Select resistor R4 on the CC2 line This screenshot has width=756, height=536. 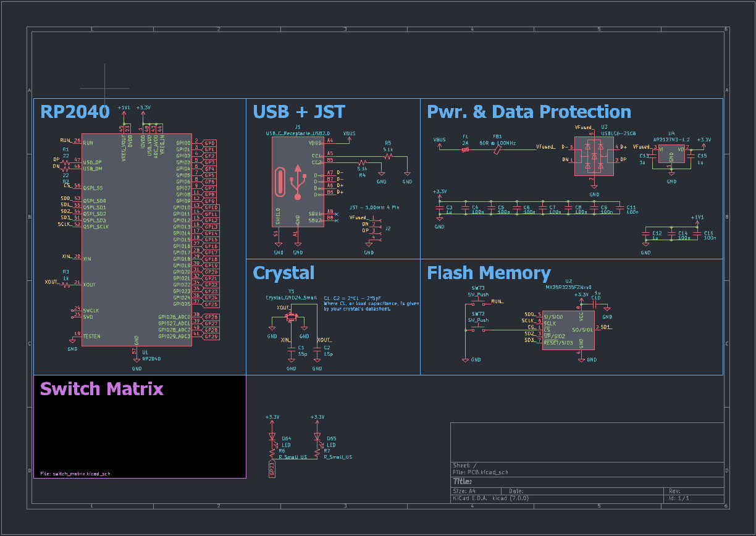(363, 162)
